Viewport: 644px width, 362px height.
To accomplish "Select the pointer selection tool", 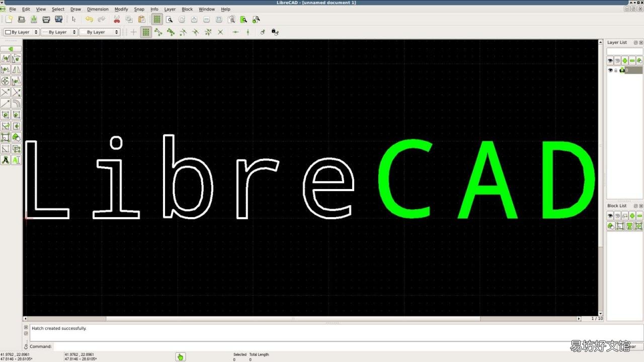I will click(x=74, y=20).
